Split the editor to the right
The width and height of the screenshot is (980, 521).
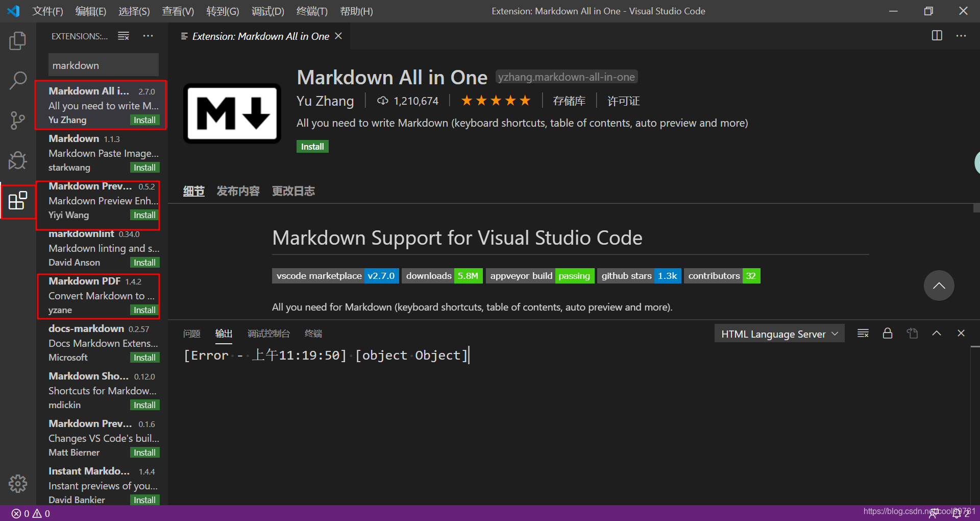[937, 36]
